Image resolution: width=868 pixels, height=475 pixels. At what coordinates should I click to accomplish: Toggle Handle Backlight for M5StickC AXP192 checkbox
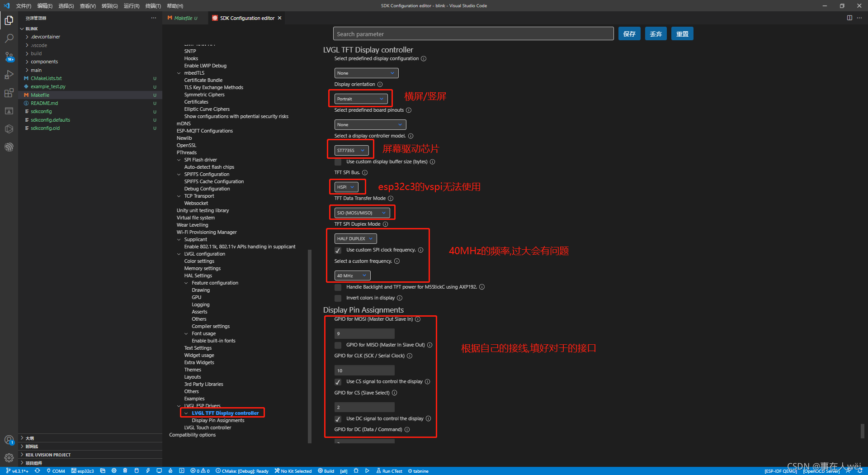tap(338, 287)
